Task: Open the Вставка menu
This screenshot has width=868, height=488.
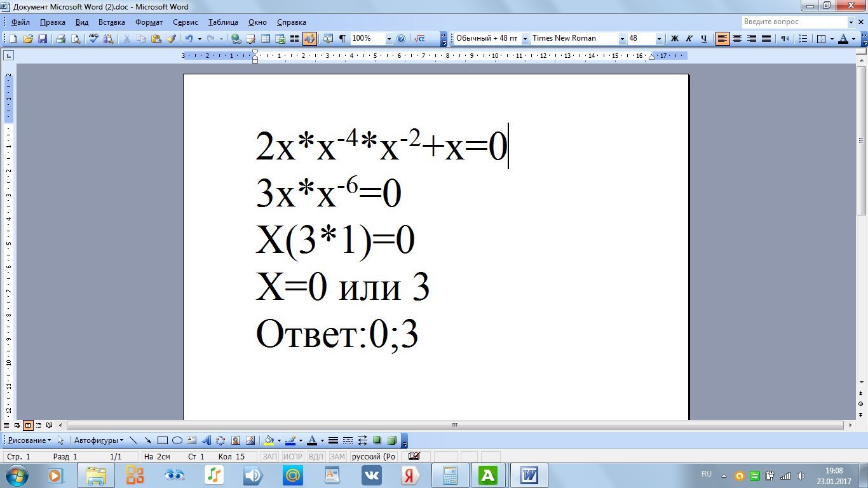Action: [112, 22]
